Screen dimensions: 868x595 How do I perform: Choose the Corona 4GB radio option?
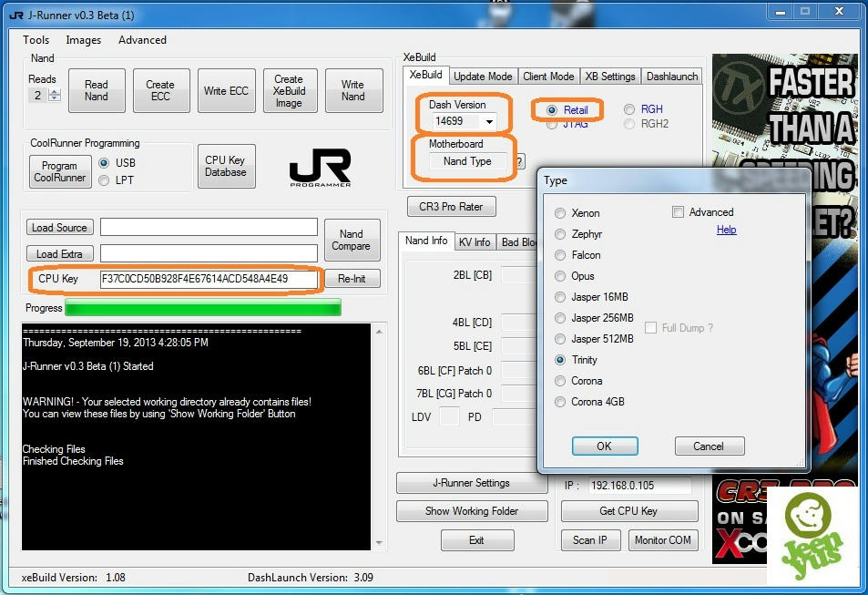(560, 402)
